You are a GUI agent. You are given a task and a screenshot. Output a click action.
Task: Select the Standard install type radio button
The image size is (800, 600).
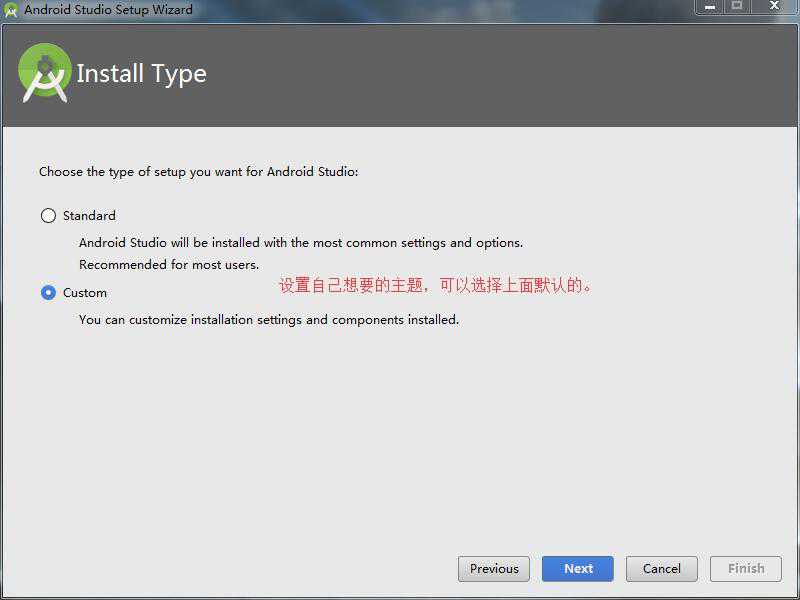[x=48, y=216]
